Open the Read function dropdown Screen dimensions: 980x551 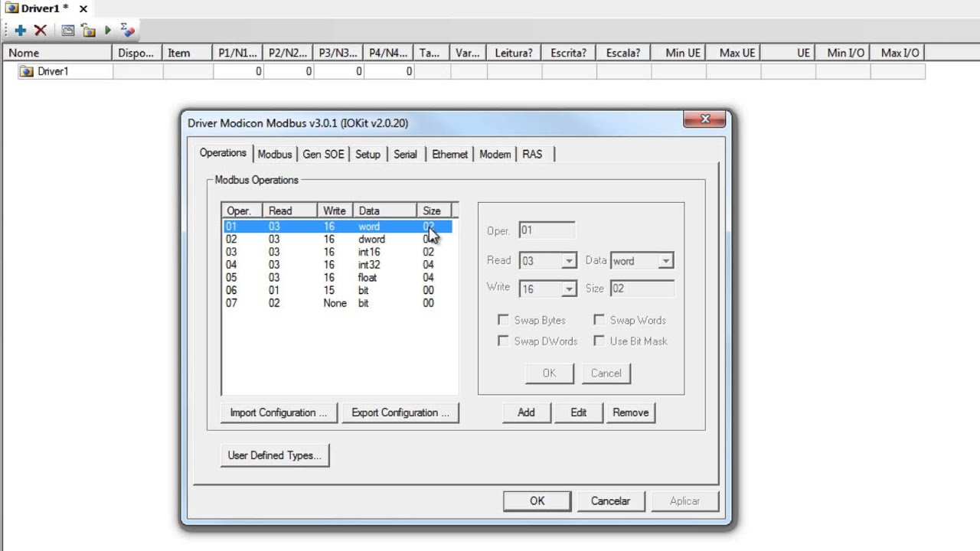click(568, 261)
